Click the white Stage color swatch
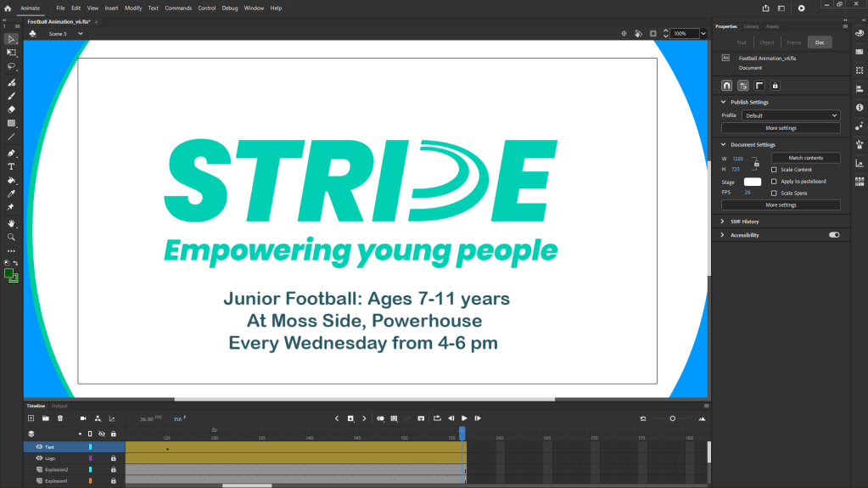 coord(753,182)
